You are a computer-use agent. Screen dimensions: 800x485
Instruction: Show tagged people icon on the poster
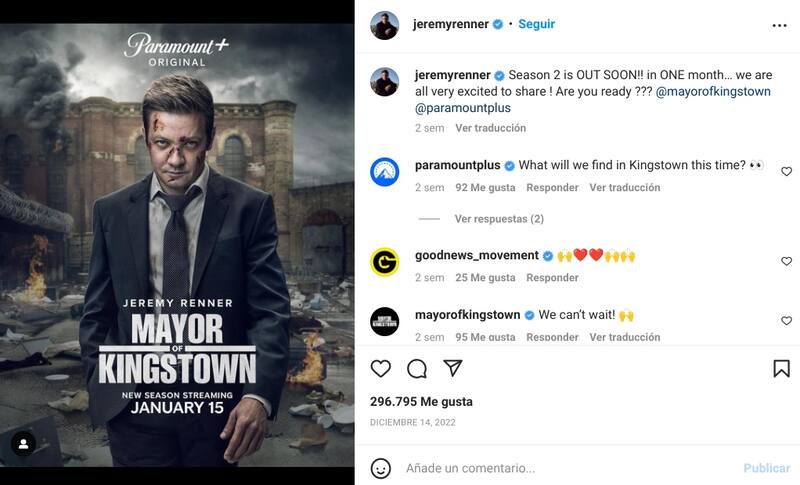pyautogui.click(x=23, y=443)
